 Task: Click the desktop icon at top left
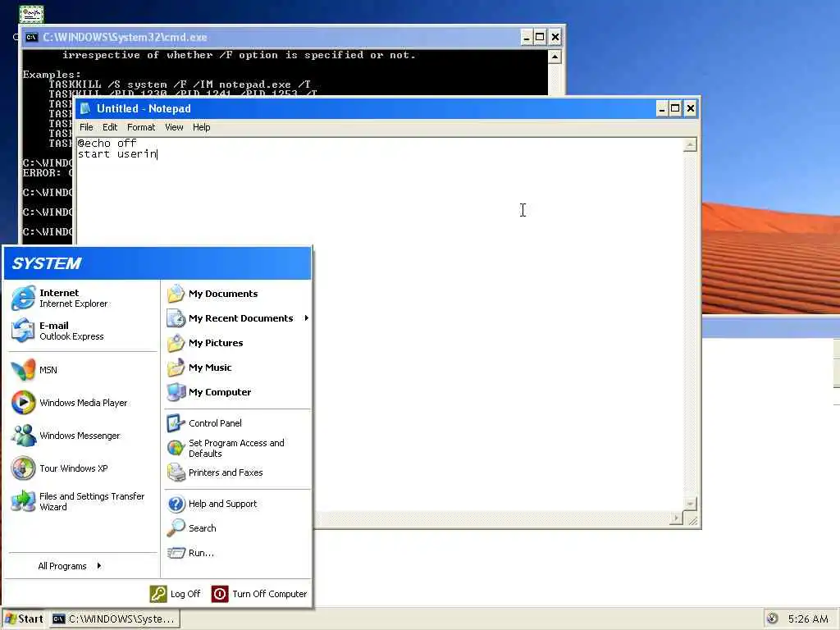31,14
